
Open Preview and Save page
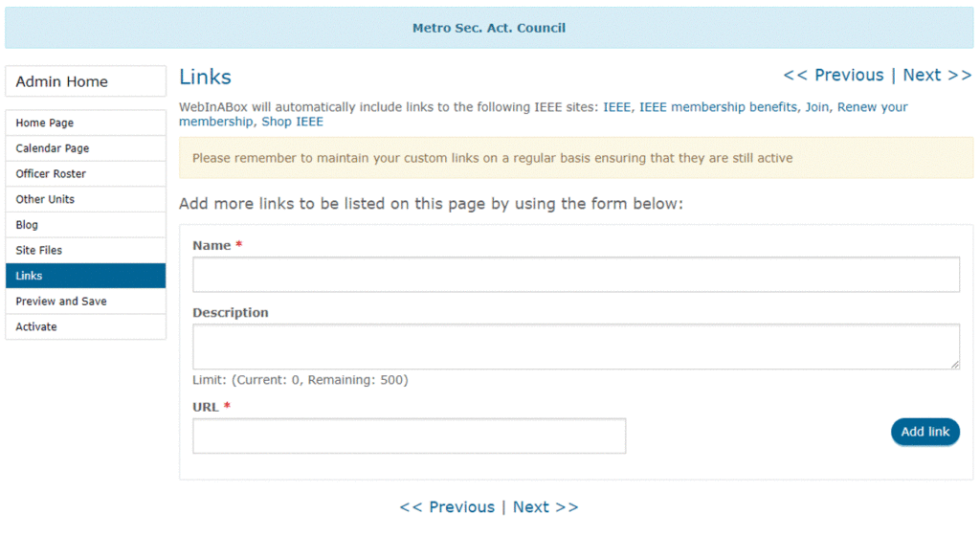pyautogui.click(x=85, y=302)
